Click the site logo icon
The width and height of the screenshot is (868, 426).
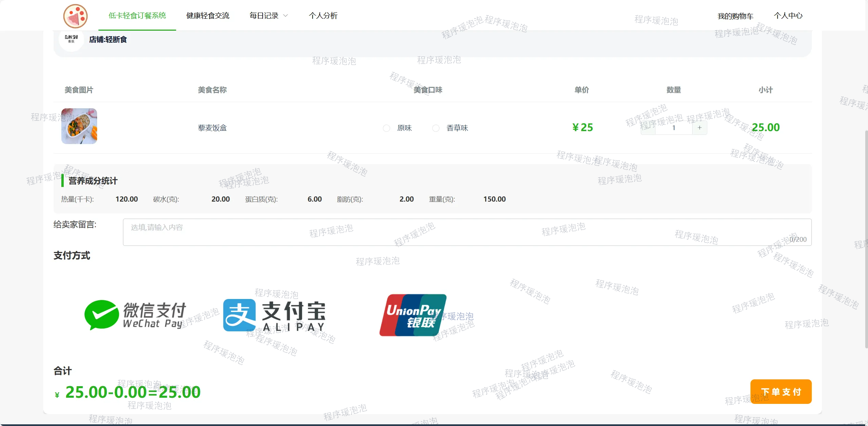[x=75, y=16]
